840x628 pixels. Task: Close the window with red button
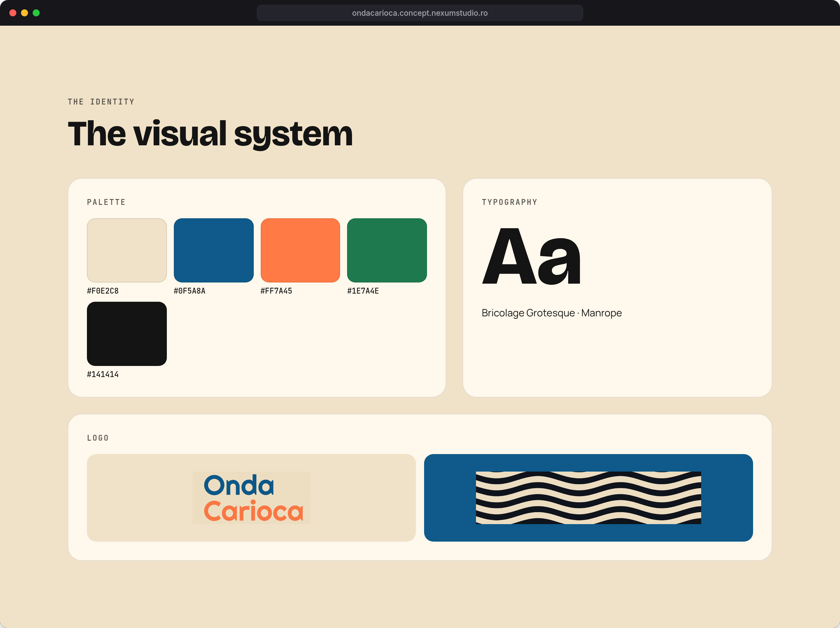coord(13,13)
